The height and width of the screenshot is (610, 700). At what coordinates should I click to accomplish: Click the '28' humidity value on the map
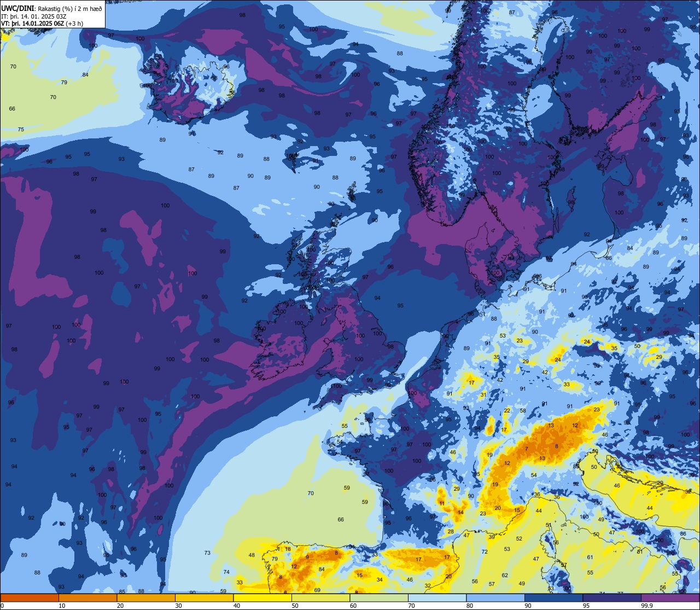[451, 532]
